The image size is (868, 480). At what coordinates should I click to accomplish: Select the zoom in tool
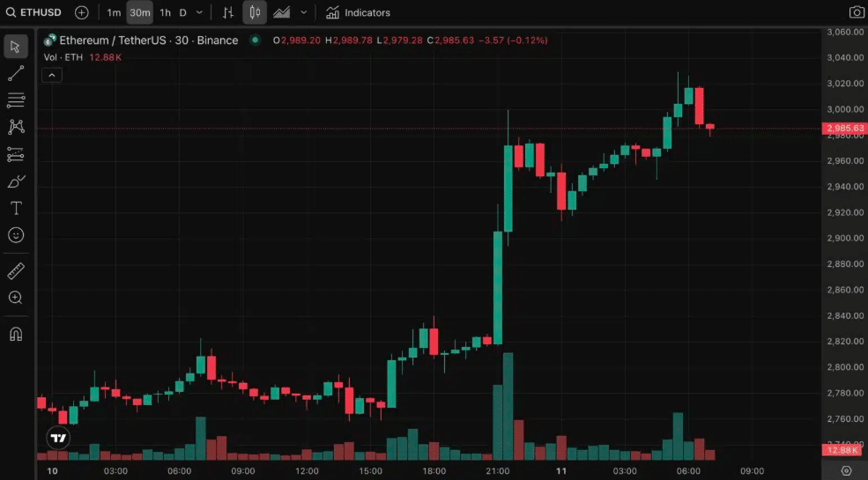pyautogui.click(x=16, y=298)
